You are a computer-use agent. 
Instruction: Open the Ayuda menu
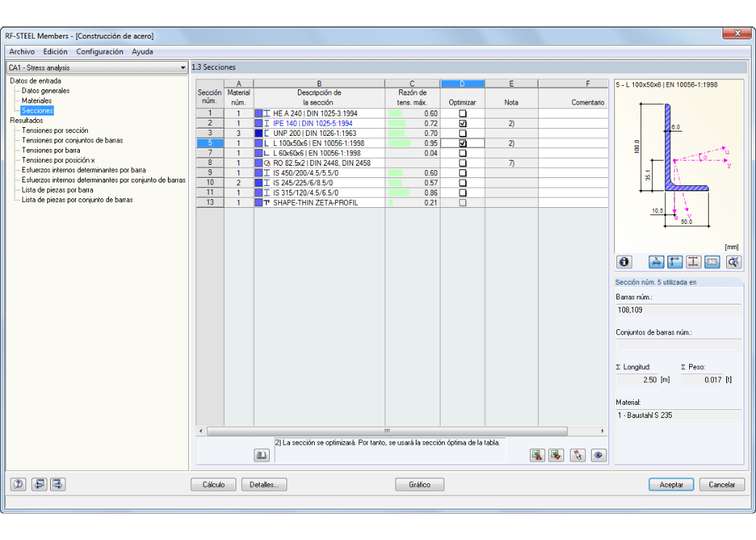[142, 52]
